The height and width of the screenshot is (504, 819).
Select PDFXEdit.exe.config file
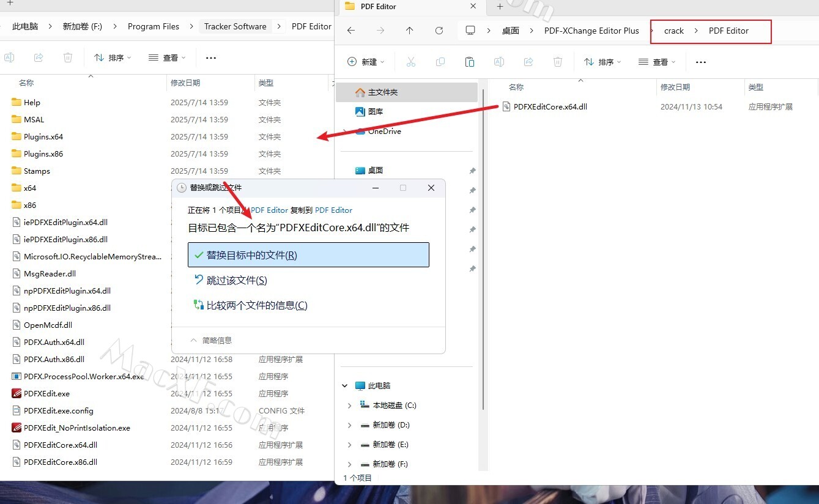59,410
